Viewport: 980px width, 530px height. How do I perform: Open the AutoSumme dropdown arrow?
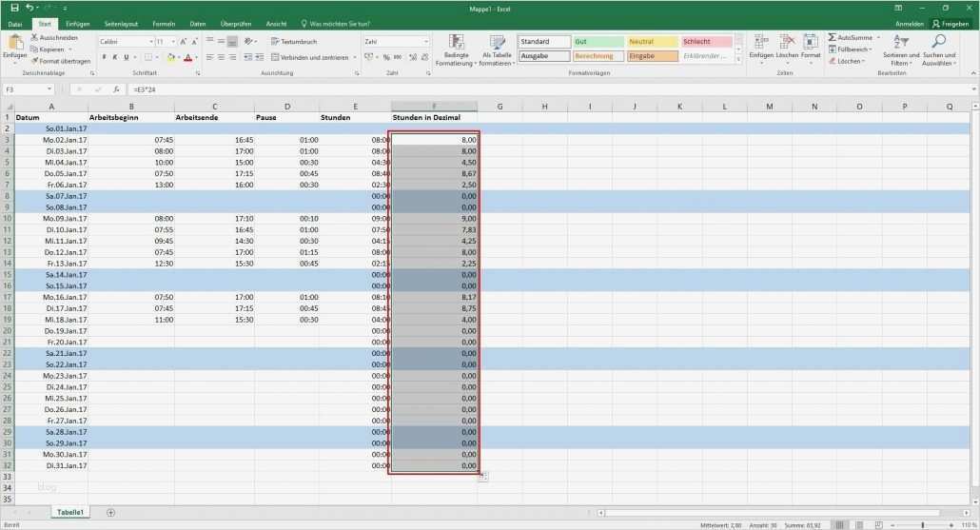[878, 37]
